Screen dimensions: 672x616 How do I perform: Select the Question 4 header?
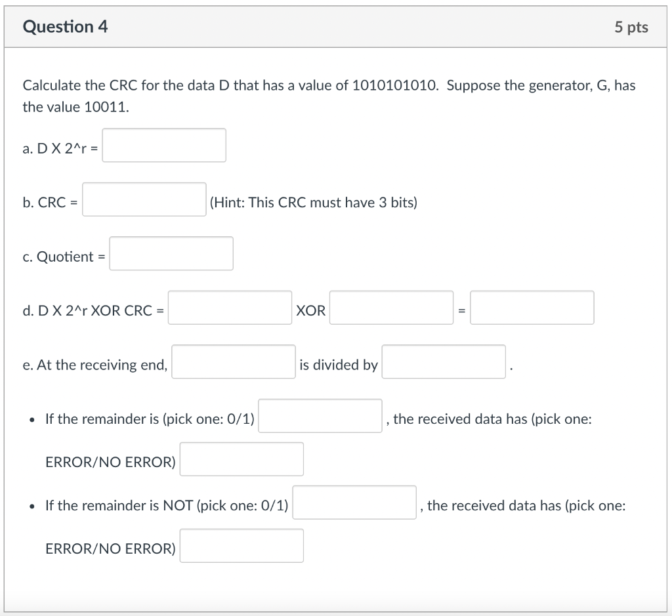pyautogui.click(x=65, y=27)
